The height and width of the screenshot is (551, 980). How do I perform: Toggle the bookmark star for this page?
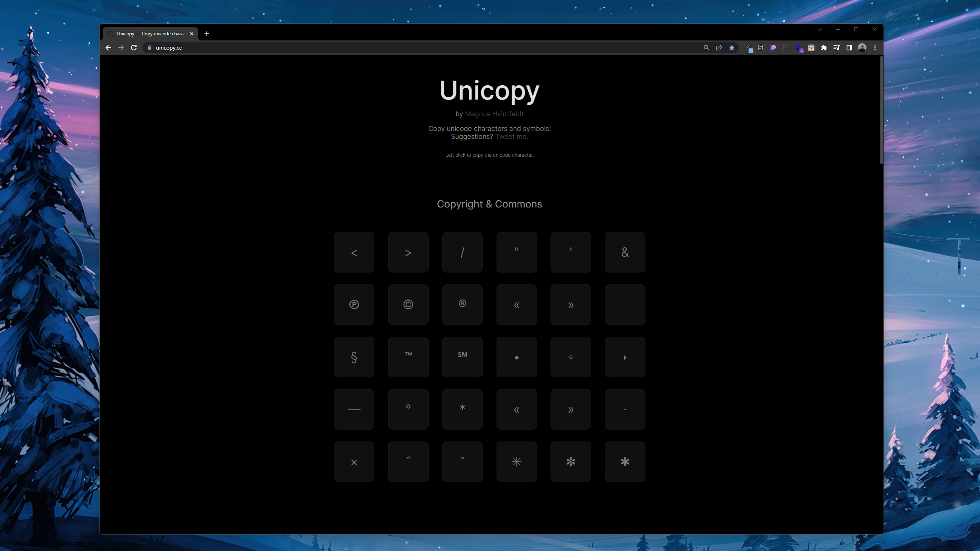tap(732, 48)
